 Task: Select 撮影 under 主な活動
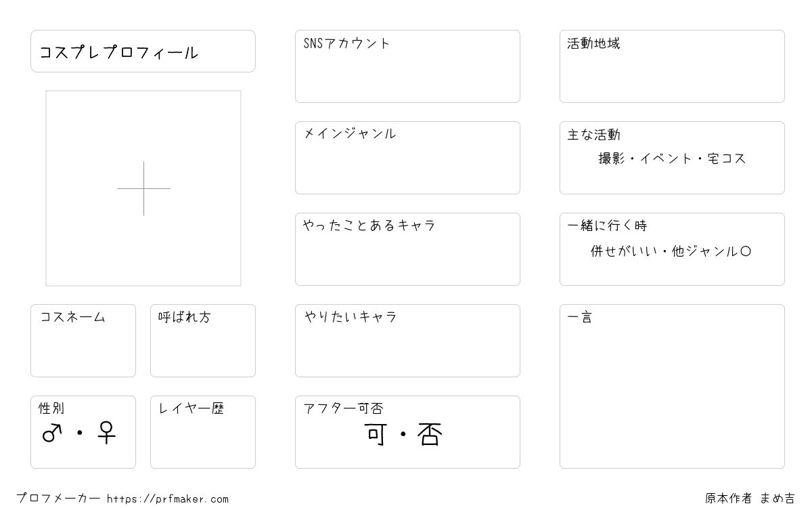click(612, 158)
